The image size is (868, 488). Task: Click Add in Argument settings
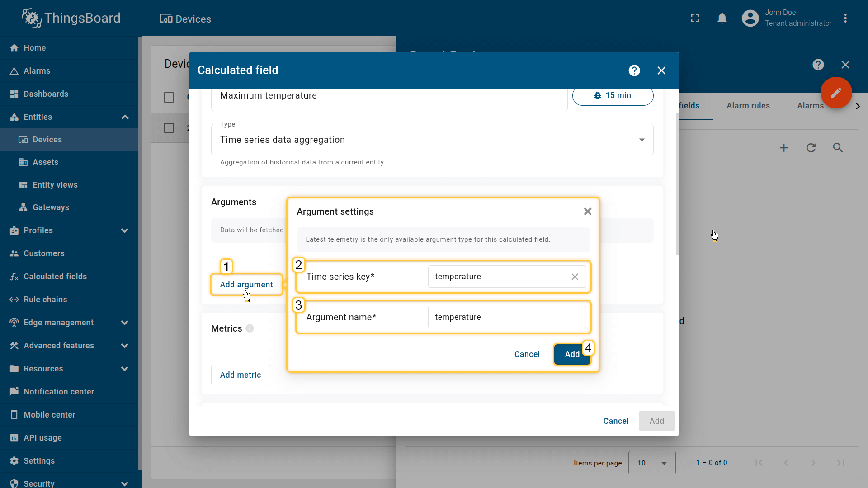(x=572, y=354)
